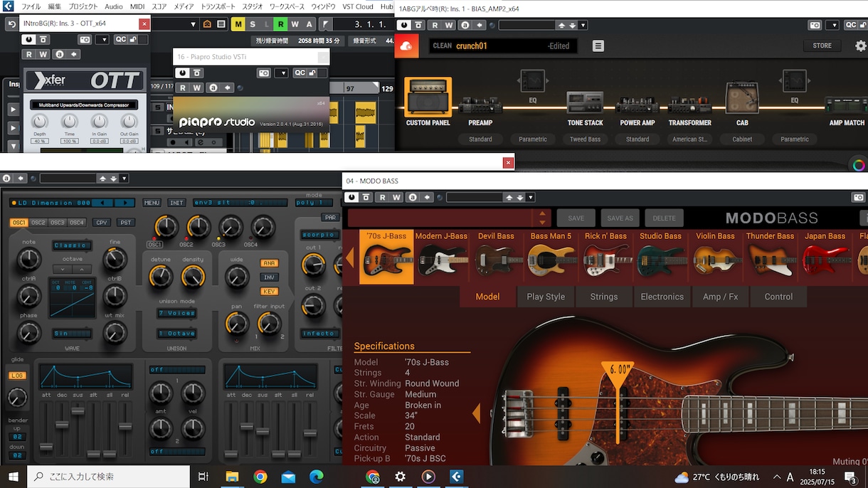This screenshot has width=868, height=488.
Task: Toggle Piapro Studio plugin activate button
Action: (x=183, y=73)
